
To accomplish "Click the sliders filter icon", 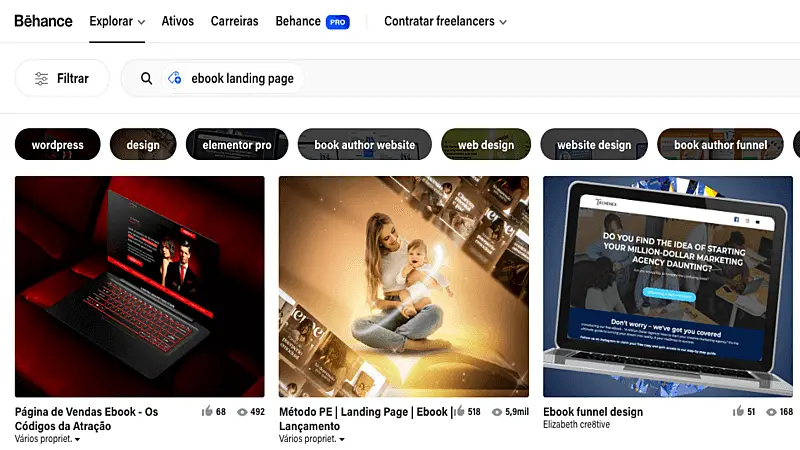I will pos(41,79).
